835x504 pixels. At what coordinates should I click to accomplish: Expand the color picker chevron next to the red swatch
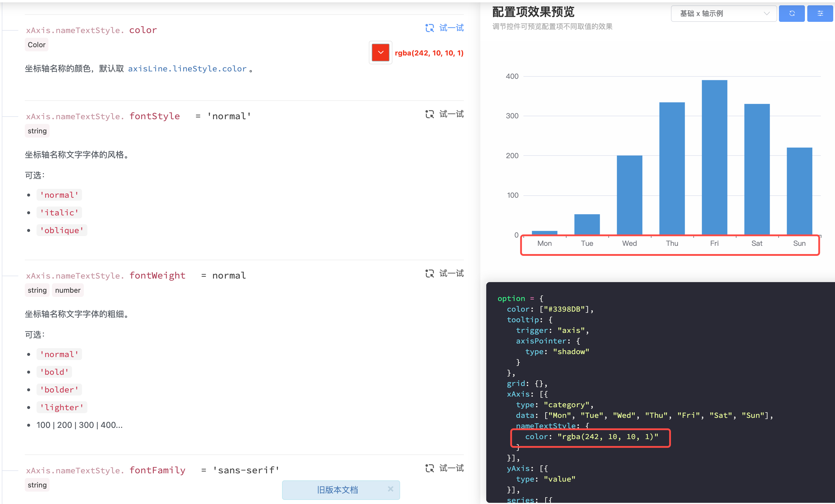coord(380,53)
